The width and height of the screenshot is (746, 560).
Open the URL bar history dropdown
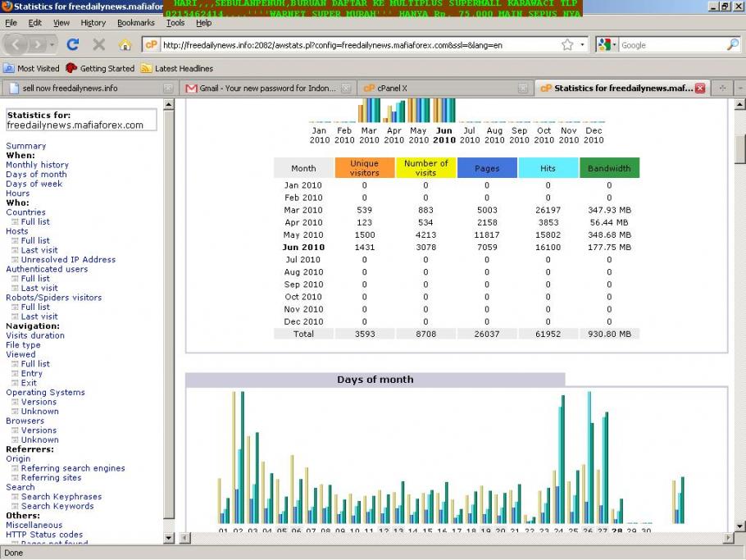(x=583, y=45)
